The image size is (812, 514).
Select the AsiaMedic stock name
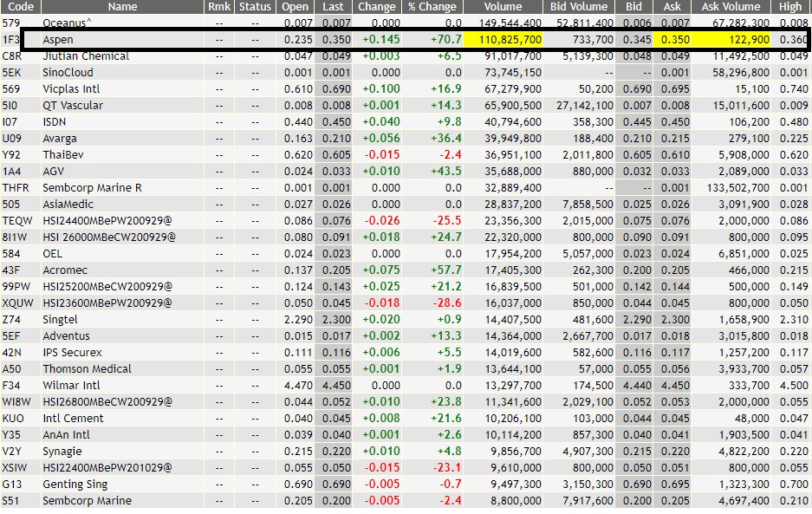click(x=68, y=205)
